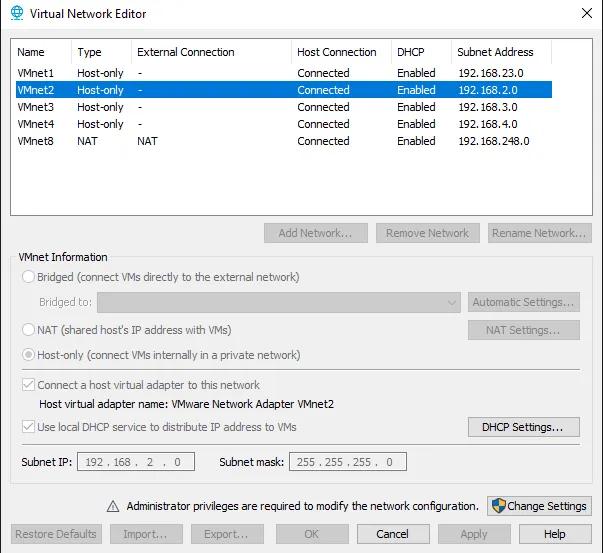Click Enabled DHCP cell in VMnet8 row
This screenshot has width=603, height=553.
point(416,141)
